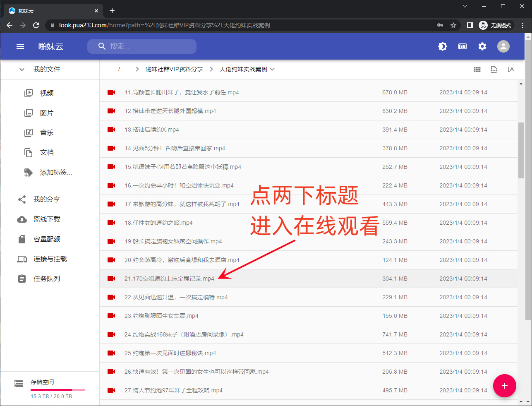Click the root slash breadcrumb
This screenshot has width=532, height=406.
[x=119, y=69]
